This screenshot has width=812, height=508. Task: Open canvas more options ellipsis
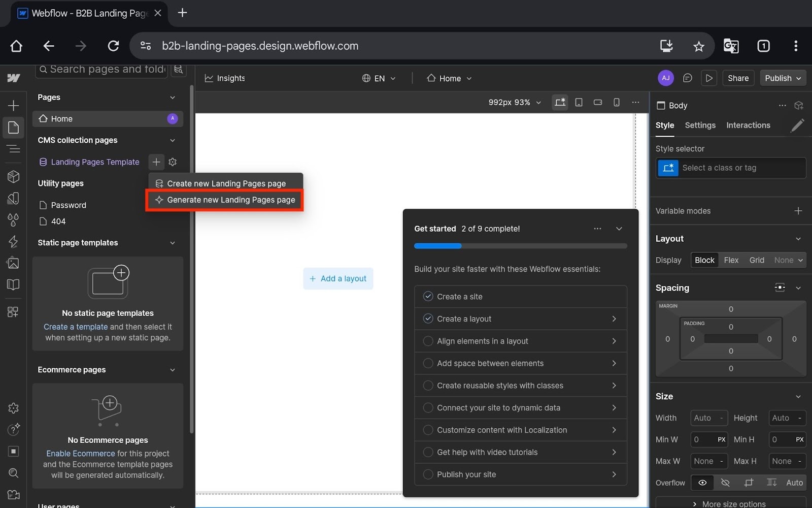(x=635, y=102)
